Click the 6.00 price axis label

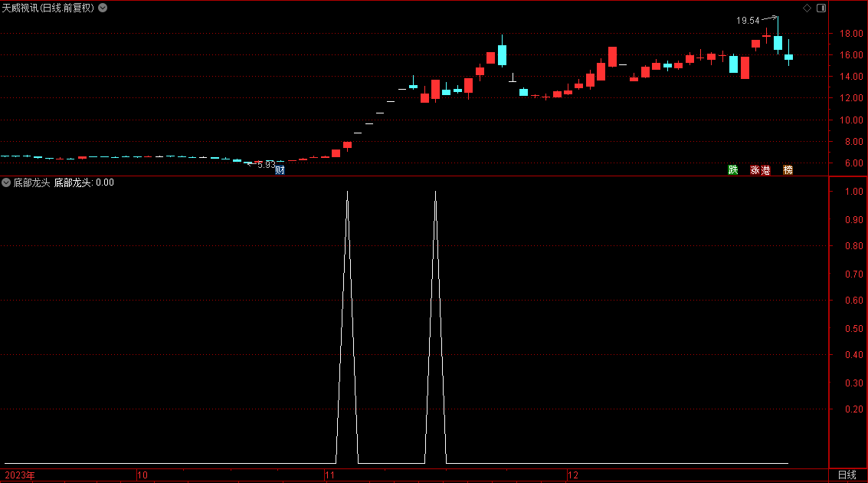(853, 163)
